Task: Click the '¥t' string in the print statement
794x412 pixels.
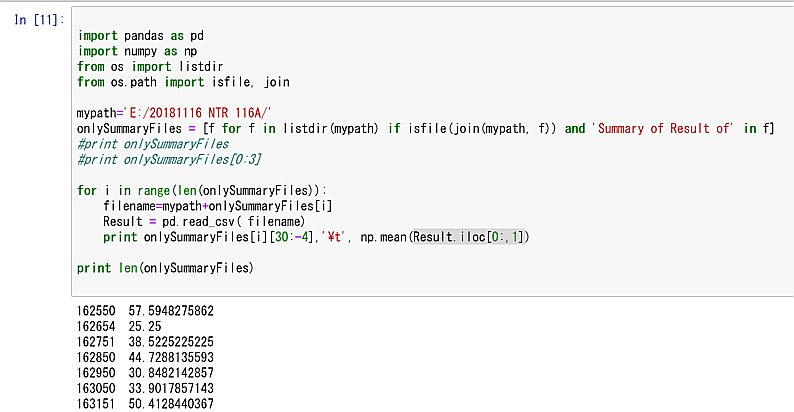Action: pos(334,237)
